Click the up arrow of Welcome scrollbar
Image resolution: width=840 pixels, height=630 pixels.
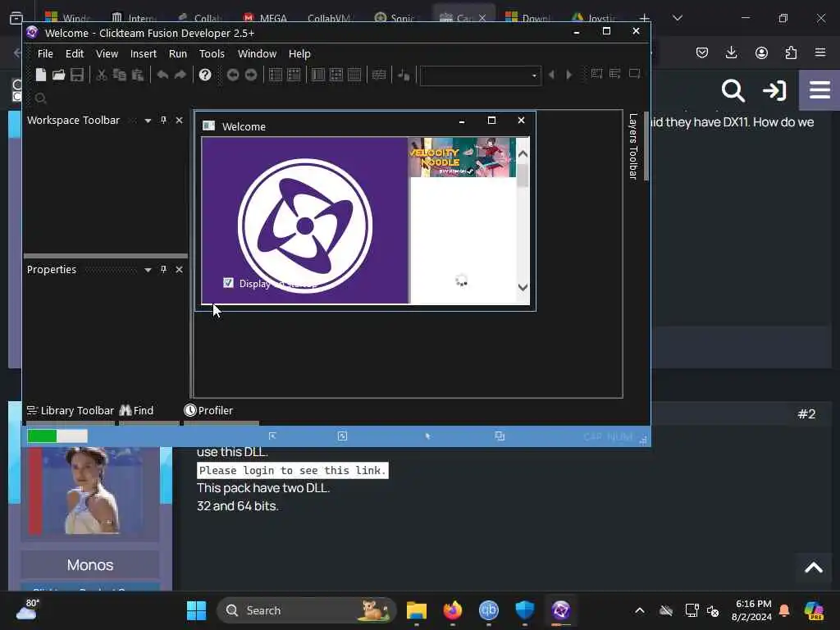(523, 154)
